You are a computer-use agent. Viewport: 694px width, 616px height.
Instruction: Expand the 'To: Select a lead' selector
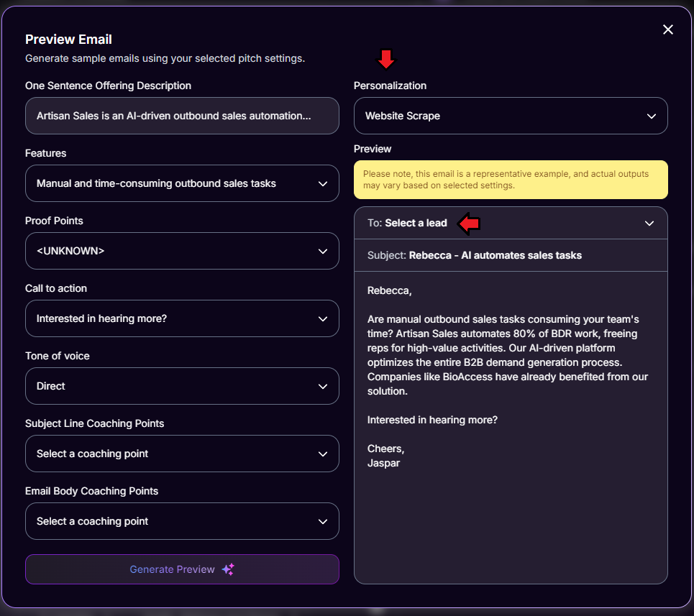click(511, 223)
